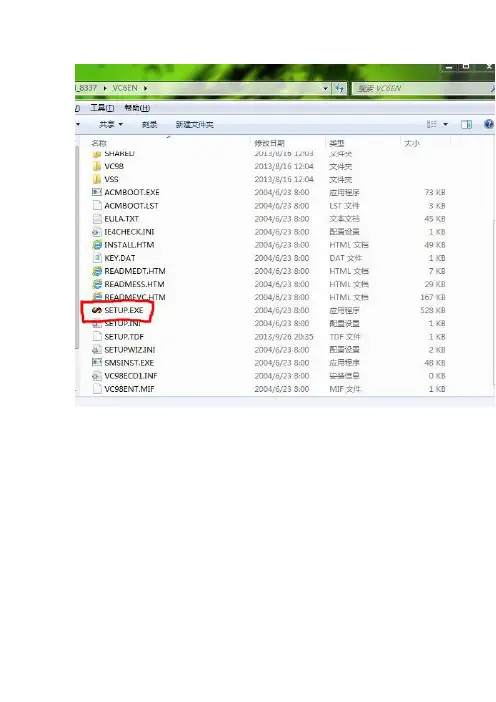Click the refresh button beside address bar

(x=340, y=88)
